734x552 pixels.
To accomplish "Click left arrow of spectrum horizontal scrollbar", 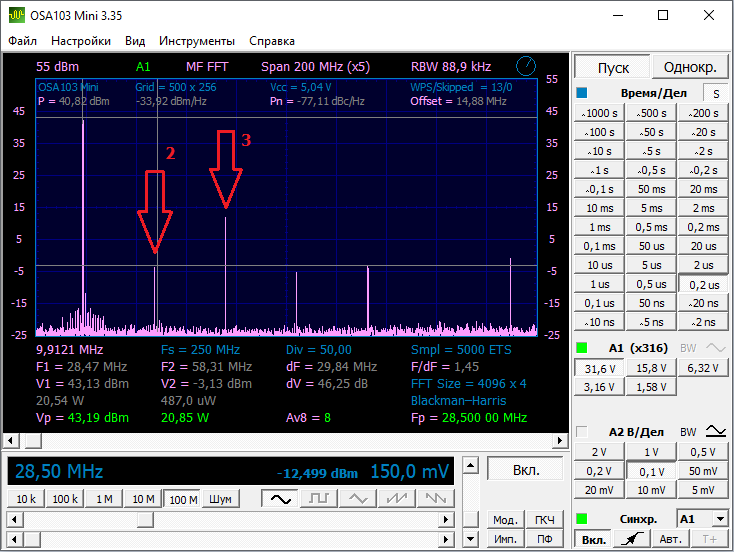I will point(11,441).
